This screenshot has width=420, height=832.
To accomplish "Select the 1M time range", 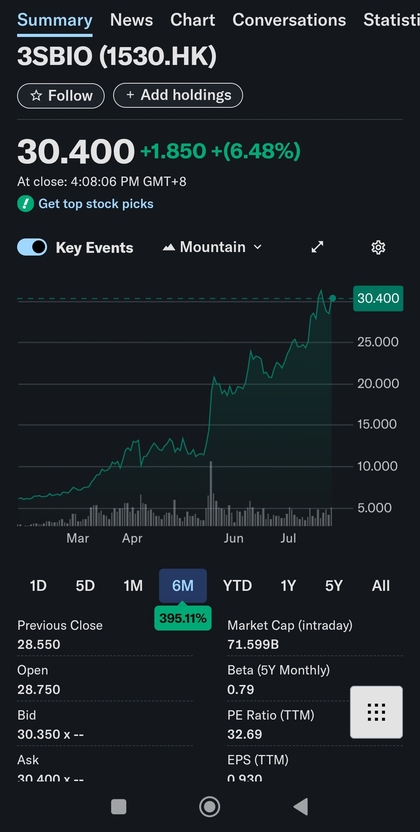I will point(133,586).
